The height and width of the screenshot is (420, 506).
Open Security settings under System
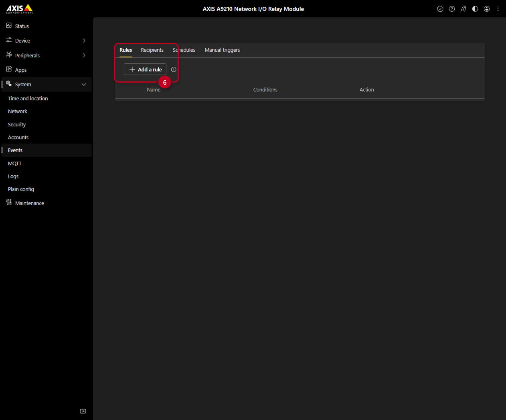17,124
